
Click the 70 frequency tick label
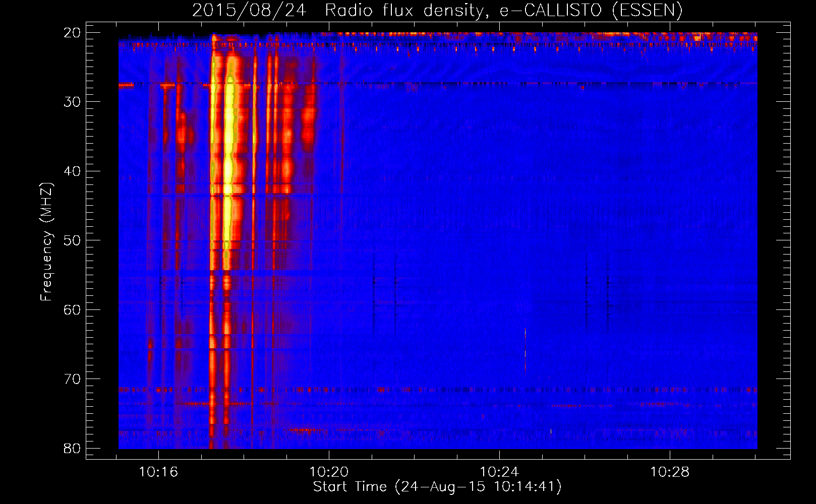[x=72, y=379]
